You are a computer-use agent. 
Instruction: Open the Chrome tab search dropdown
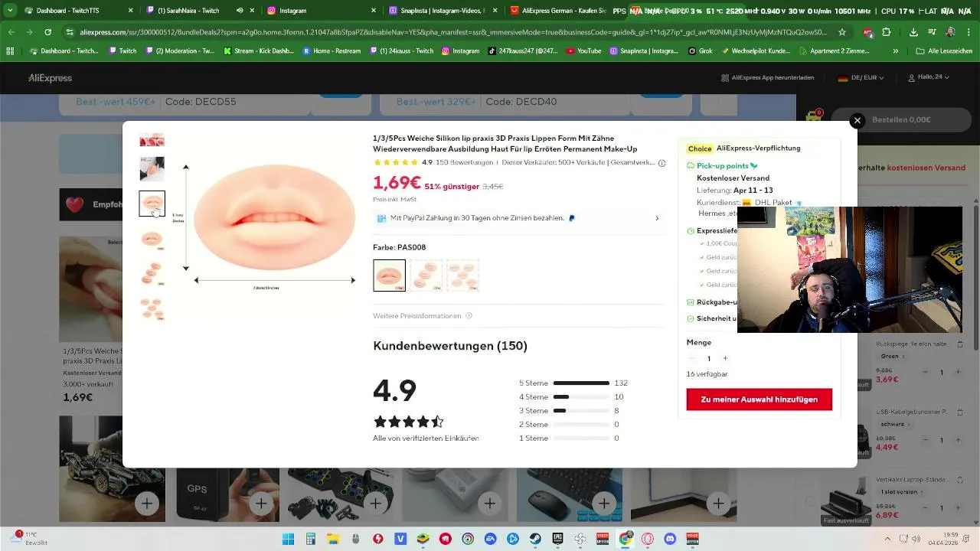click(10, 11)
